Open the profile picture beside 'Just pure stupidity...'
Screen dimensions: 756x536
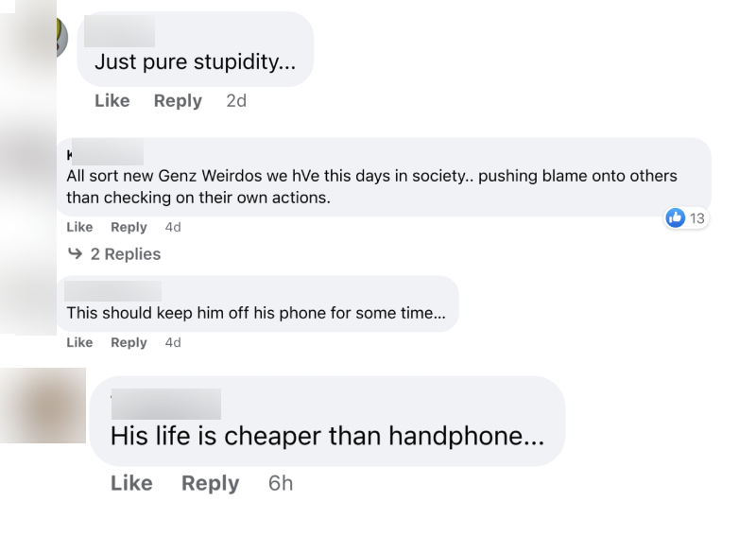click(61, 37)
